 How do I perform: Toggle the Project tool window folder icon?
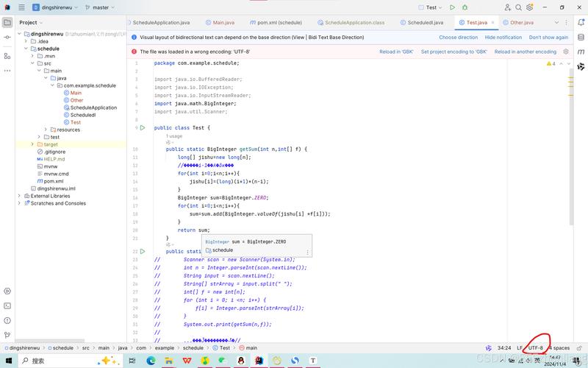tap(7, 23)
